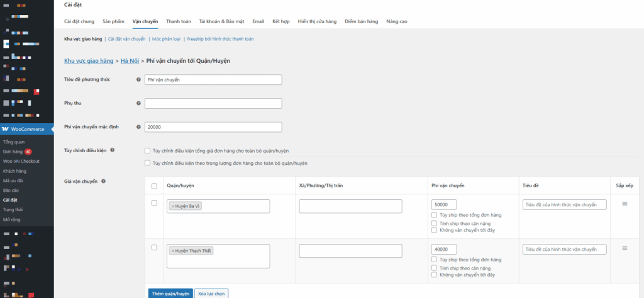644x298 pixels.
Task: Click the Thêm quận/huyện button
Action: [x=170, y=293]
